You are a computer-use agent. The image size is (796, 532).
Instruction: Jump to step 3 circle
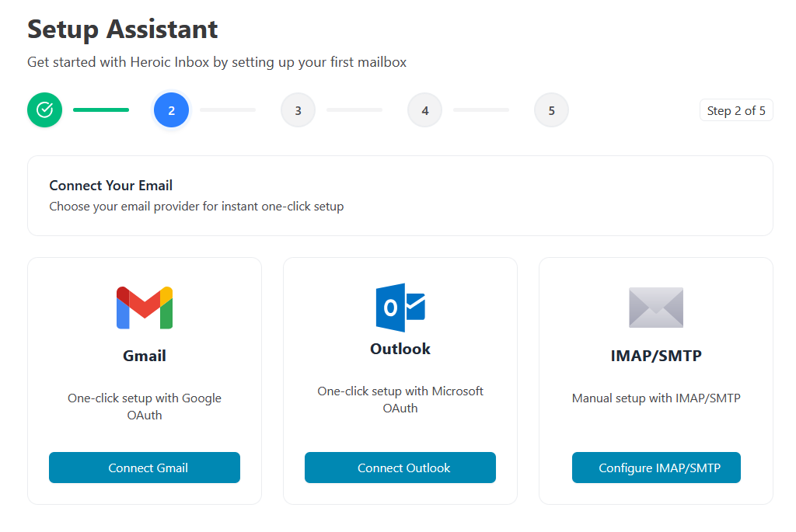[x=298, y=110]
